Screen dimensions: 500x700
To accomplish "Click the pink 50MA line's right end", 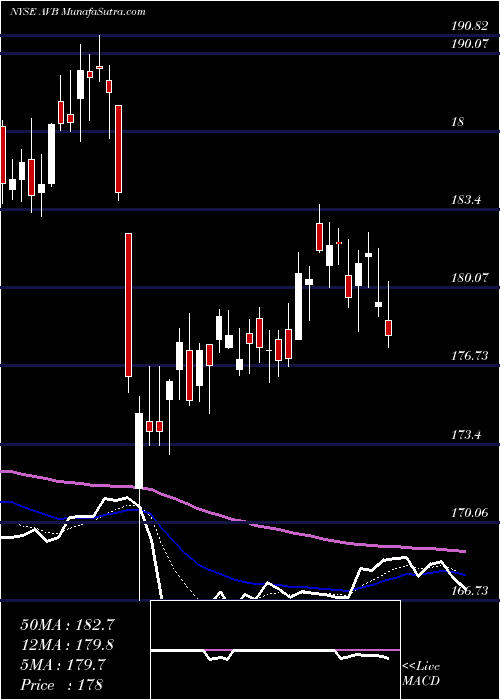I will pos(464,551).
